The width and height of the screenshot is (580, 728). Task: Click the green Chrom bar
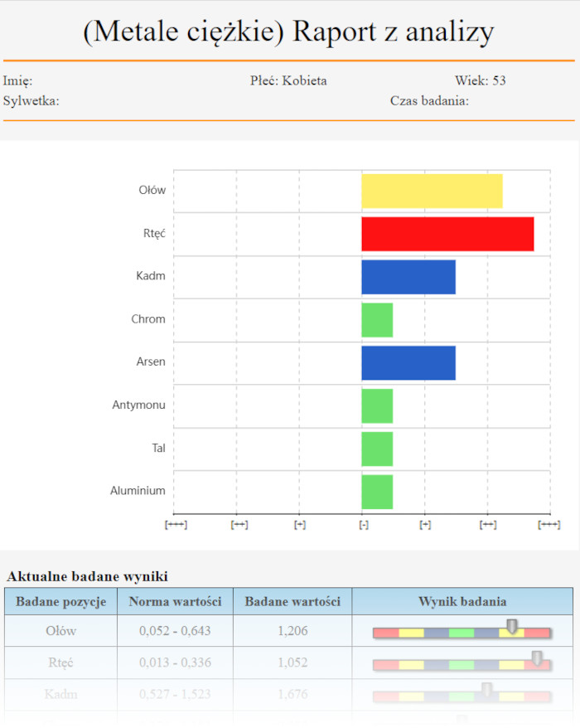click(x=377, y=320)
